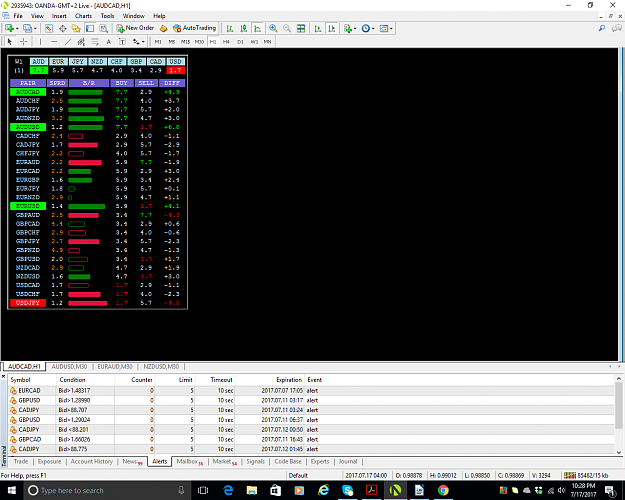This screenshot has height=500, width=625.
Task: Select the Cursor arrow tool
Action: [10, 41]
